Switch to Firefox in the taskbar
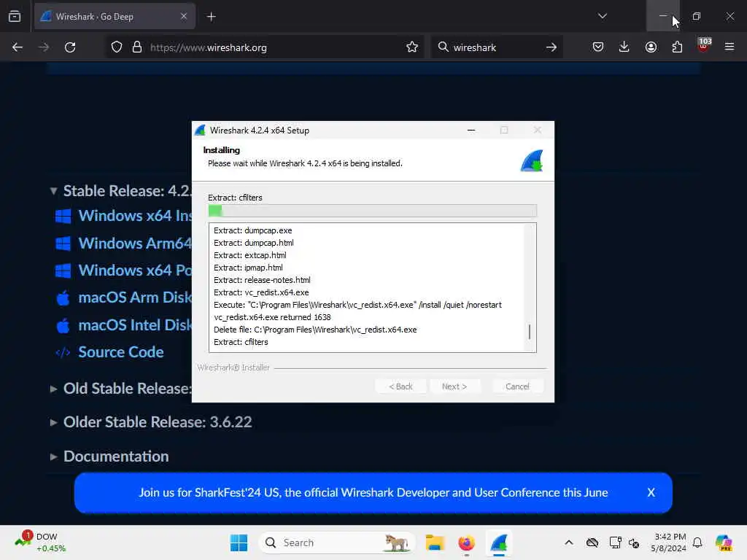The height and width of the screenshot is (560, 747). click(466, 542)
